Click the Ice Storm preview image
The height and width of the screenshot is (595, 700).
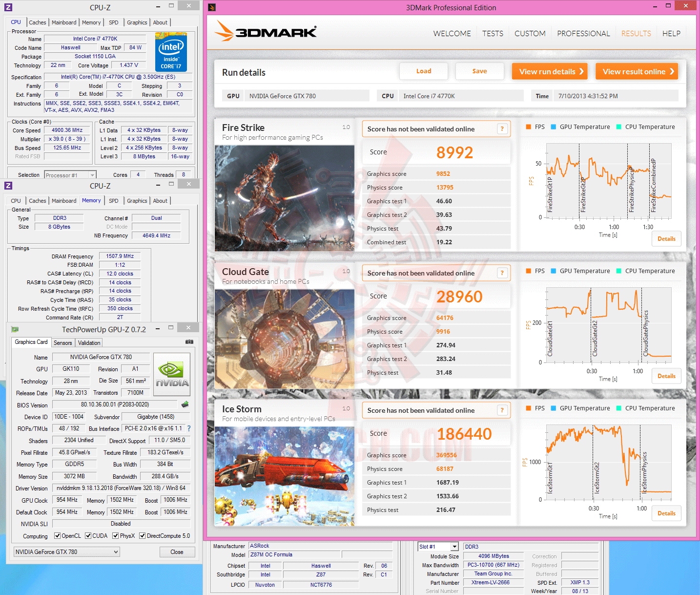click(285, 476)
